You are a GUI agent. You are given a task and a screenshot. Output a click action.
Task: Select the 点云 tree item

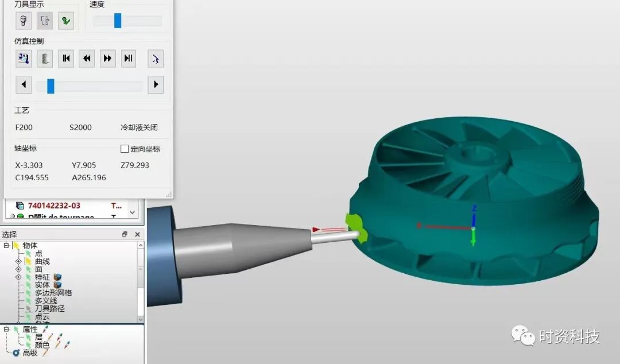point(42,316)
